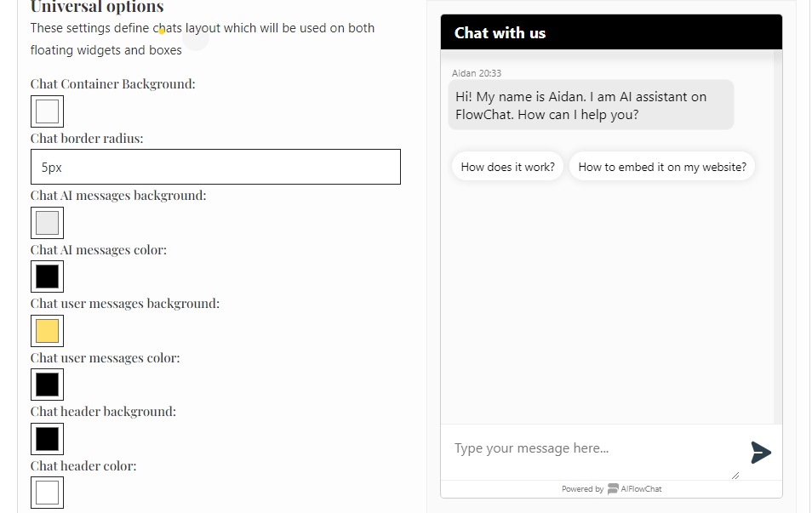Click the "How to embed it" quick reply

(x=662, y=166)
